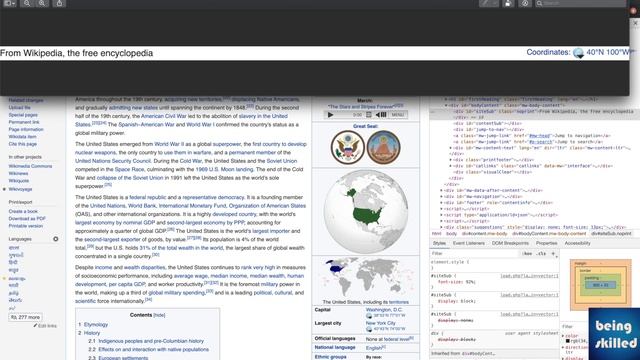Open the Languages settings gear icon
Image resolution: width=640 pixels, height=360 pixels.
[x=56, y=239]
